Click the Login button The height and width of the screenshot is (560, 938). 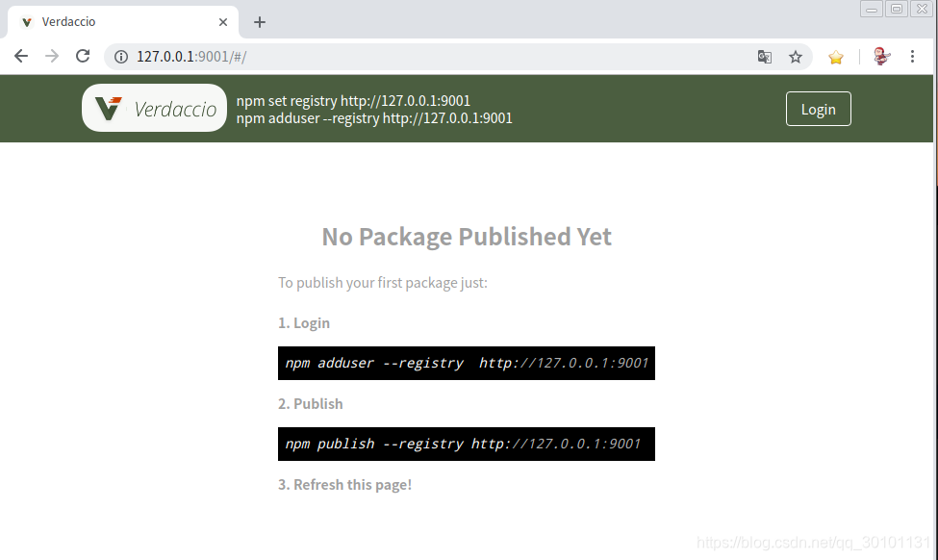click(x=819, y=109)
